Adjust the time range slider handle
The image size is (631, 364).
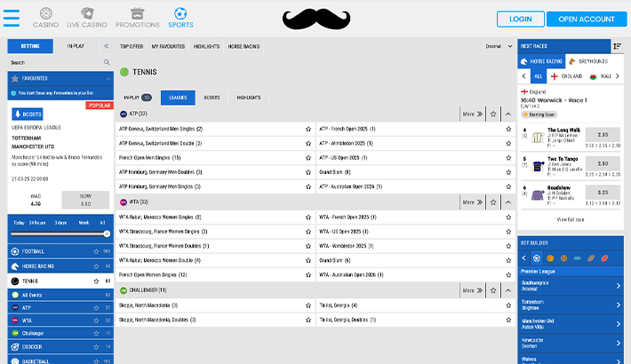click(x=107, y=233)
